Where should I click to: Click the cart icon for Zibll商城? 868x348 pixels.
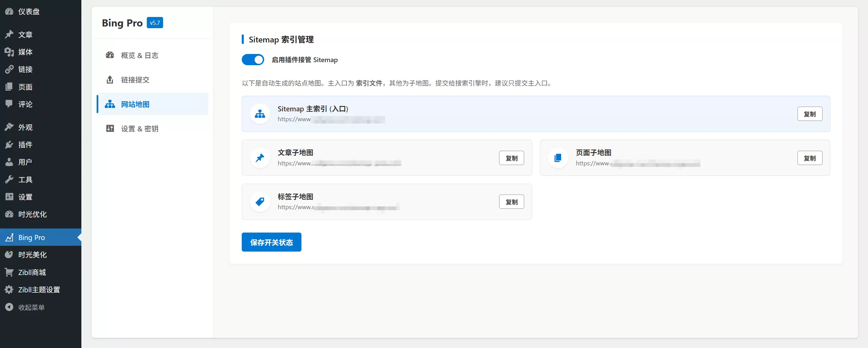pyautogui.click(x=9, y=272)
